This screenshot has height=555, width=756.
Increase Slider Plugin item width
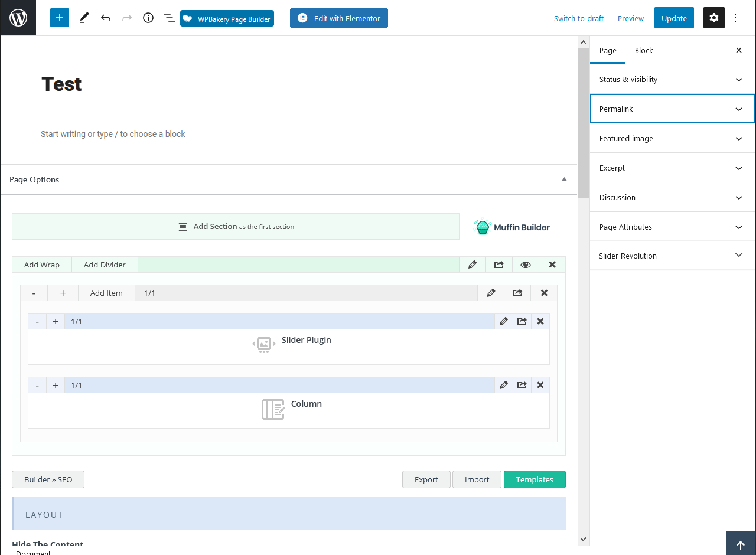(x=56, y=321)
